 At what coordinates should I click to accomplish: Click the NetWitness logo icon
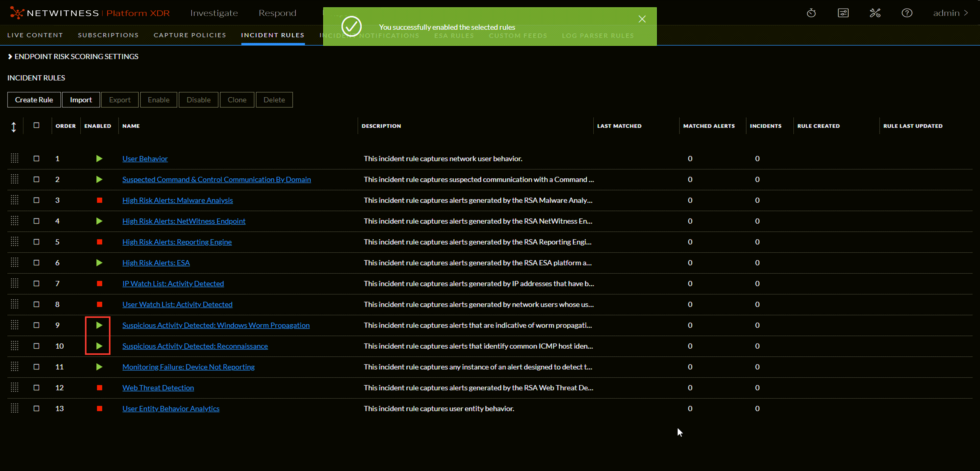pos(17,13)
